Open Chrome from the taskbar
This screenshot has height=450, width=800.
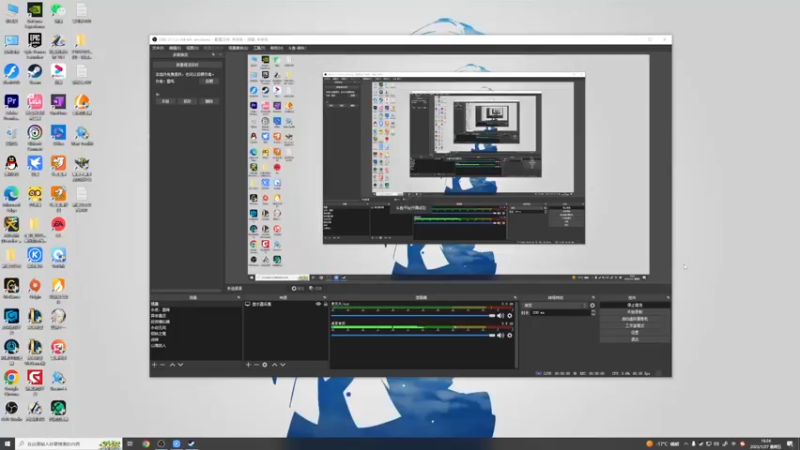click(x=146, y=444)
